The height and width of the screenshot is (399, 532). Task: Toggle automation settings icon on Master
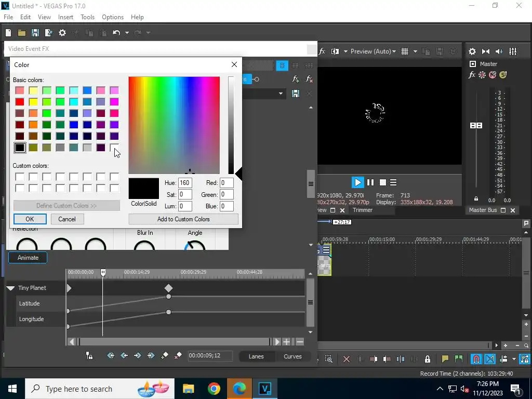tap(482, 75)
